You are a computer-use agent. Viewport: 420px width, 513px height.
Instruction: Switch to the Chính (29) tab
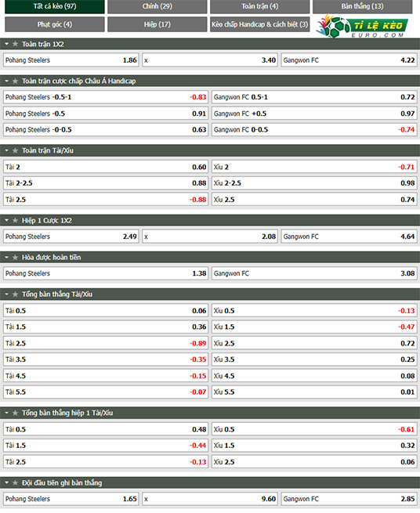[x=157, y=6]
